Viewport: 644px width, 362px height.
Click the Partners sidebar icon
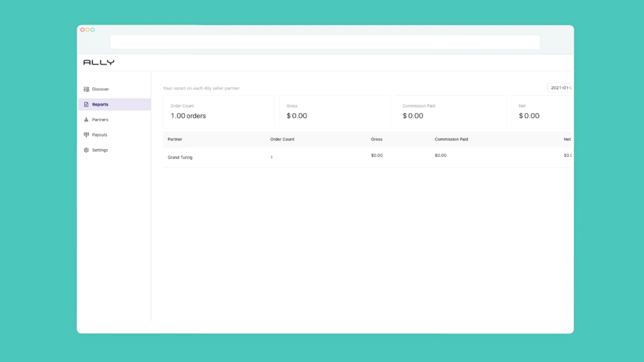tap(86, 120)
